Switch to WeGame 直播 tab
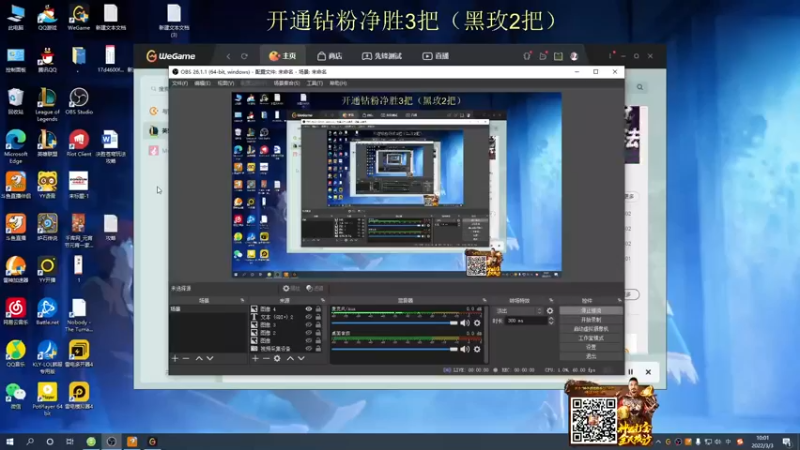800x450 pixels. pos(436,56)
